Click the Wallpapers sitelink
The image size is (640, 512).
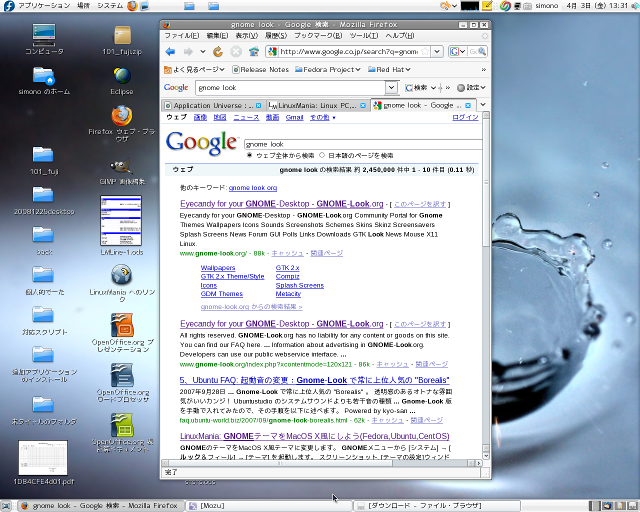click(218, 268)
